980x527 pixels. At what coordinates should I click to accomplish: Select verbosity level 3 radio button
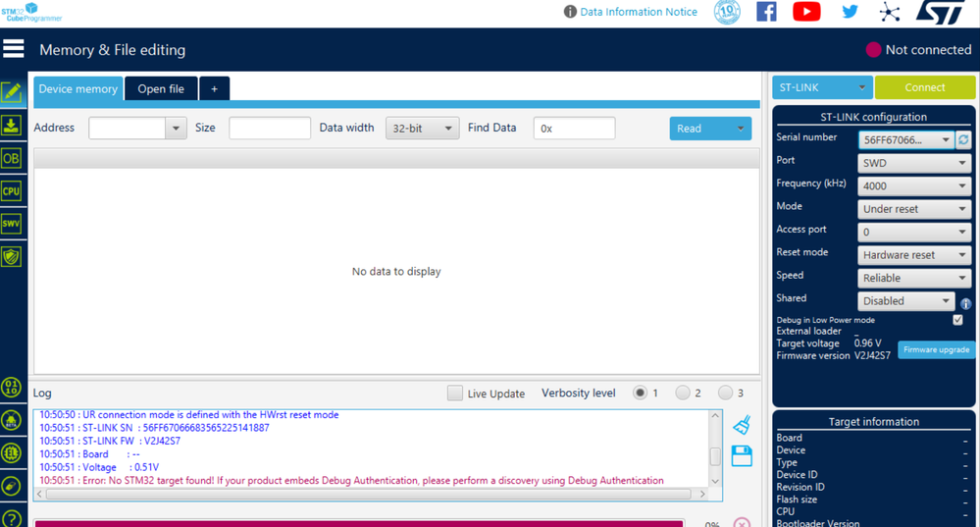click(x=725, y=393)
